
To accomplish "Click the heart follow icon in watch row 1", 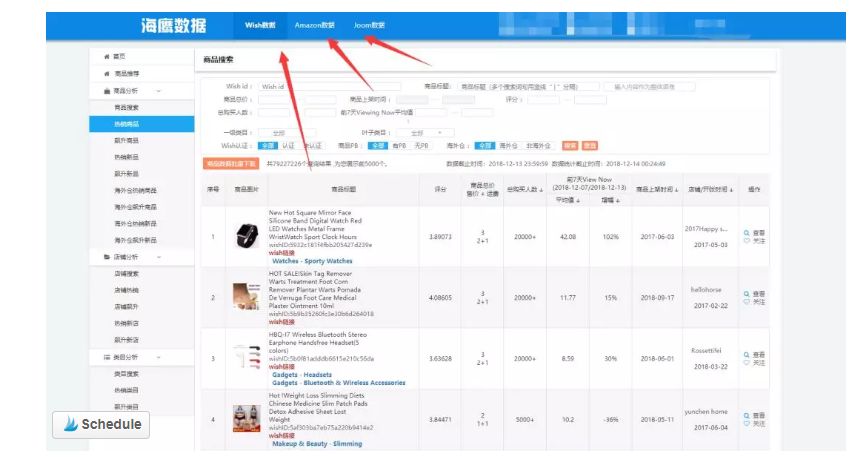I will (746, 241).
